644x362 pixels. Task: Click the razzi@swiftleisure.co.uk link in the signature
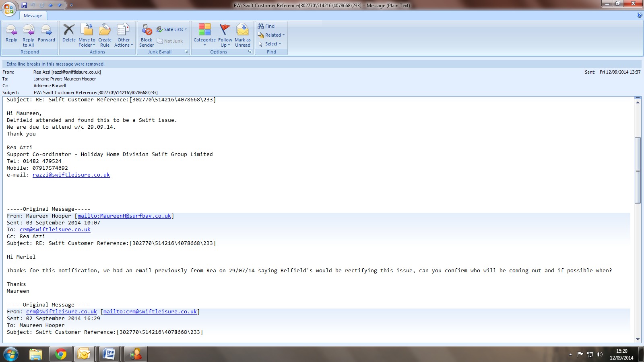point(71,175)
